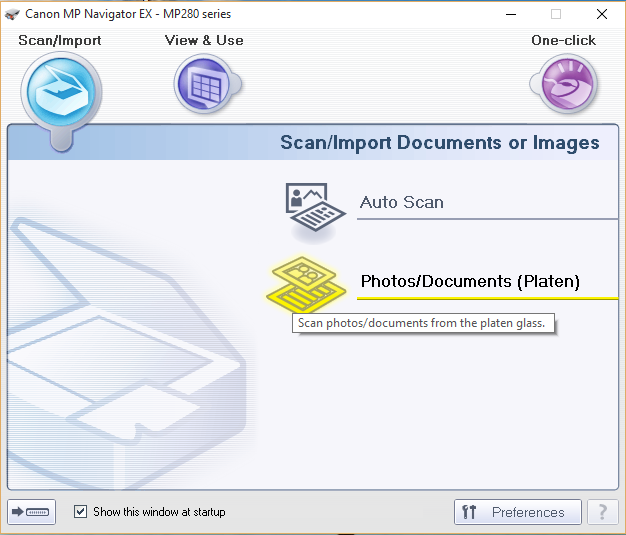
Task: Toggle Show this window at startup checkbox
Action: pyautogui.click(x=80, y=511)
